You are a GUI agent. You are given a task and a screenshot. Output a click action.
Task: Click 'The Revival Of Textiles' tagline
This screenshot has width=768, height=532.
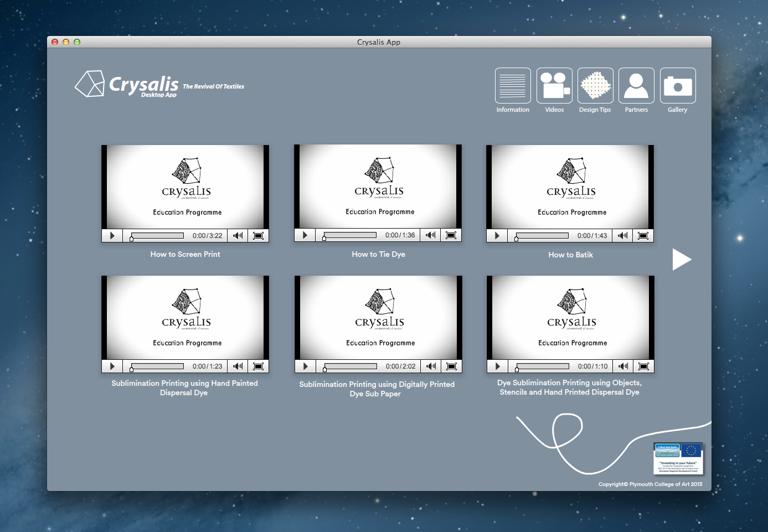(x=213, y=86)
